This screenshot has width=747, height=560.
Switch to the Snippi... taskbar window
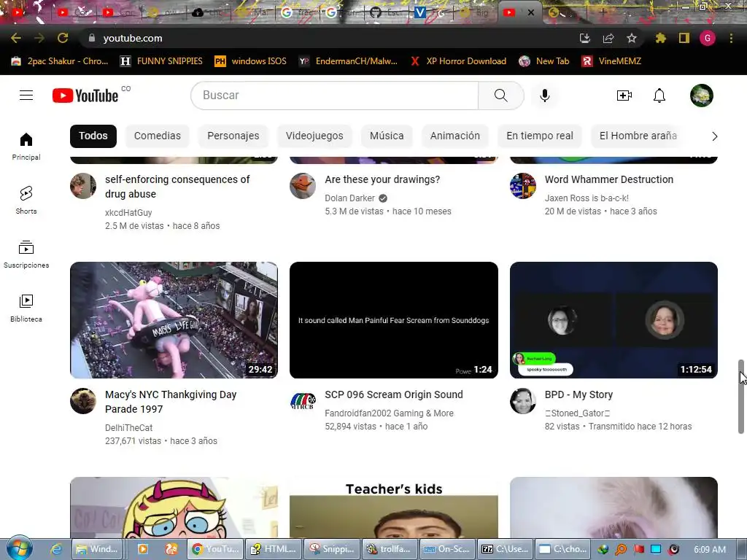(x=332, y=549)
